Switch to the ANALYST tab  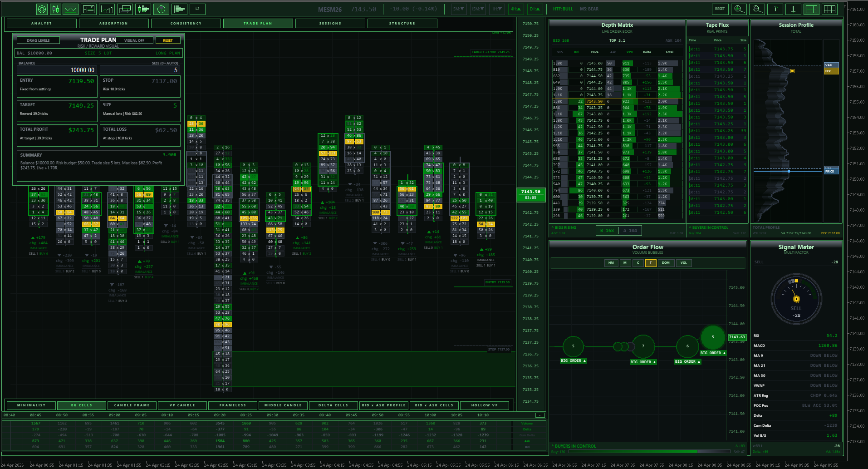42,23
